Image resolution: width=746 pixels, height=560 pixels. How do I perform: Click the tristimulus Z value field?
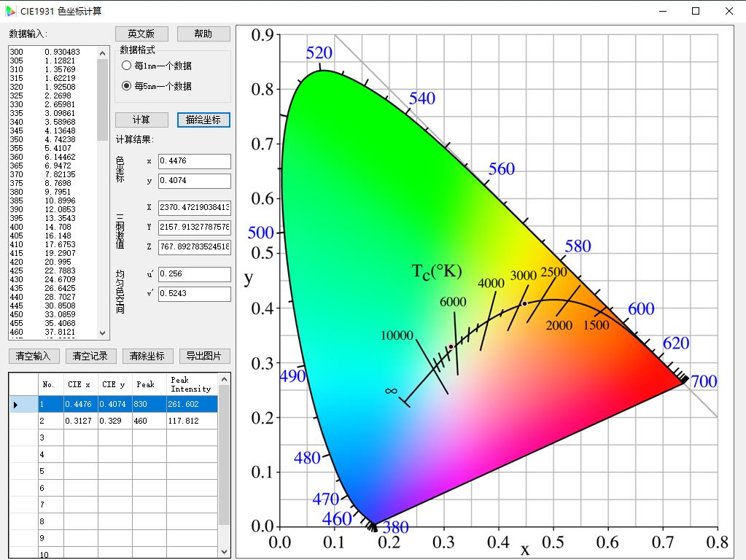195,246
